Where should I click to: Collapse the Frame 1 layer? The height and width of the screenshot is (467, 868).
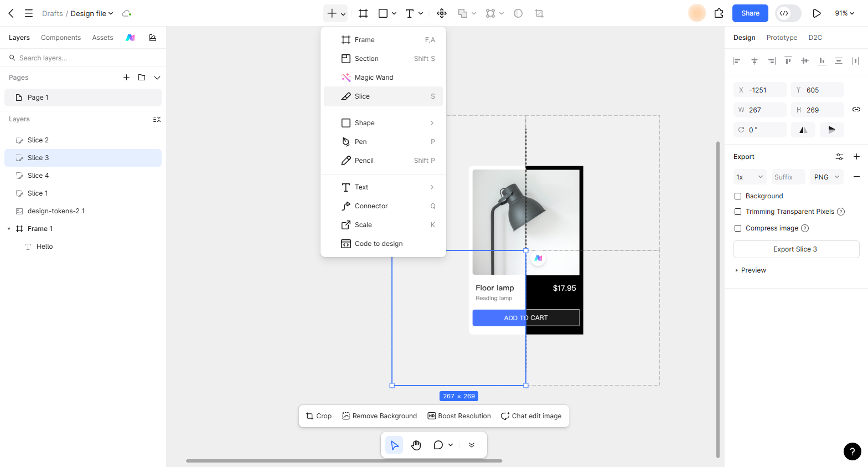(x=9, y=229)
